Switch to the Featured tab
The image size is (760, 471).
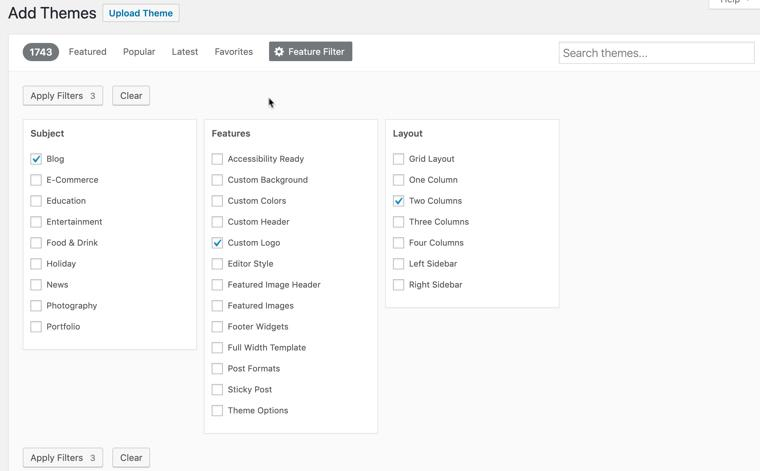coord(87,52)
